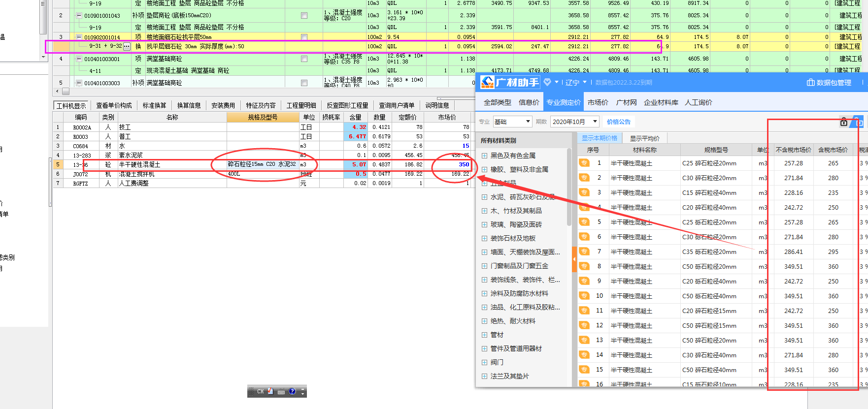Click orange 专 icon in material row 6
868x409 pixels.
point(584,237)
